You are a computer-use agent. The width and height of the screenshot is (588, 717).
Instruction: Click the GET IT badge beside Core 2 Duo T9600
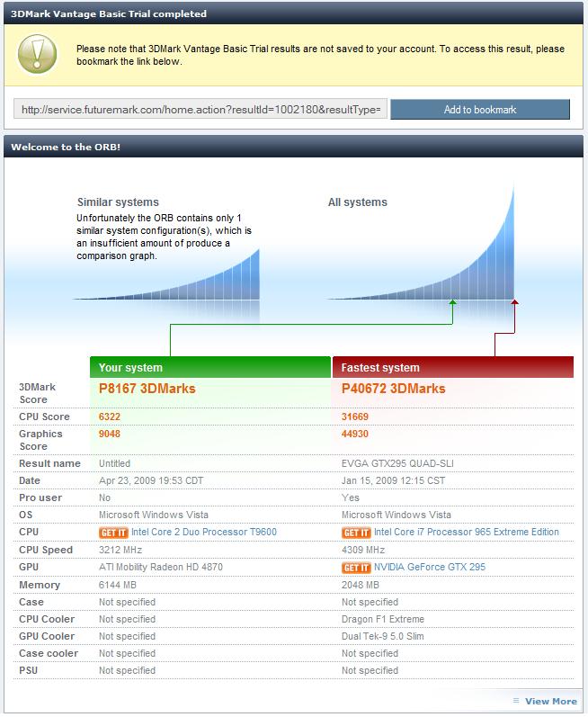113,533
